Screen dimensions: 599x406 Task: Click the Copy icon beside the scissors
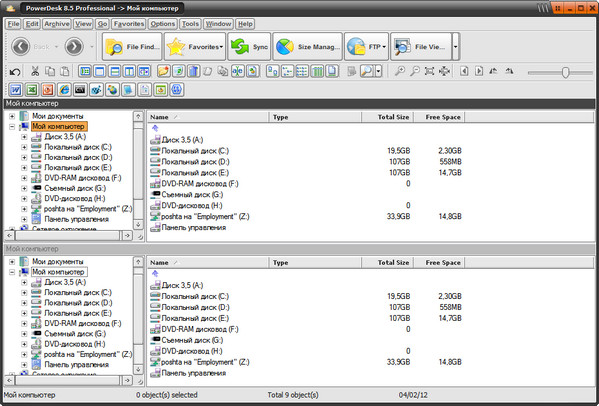tap(50, 71)
